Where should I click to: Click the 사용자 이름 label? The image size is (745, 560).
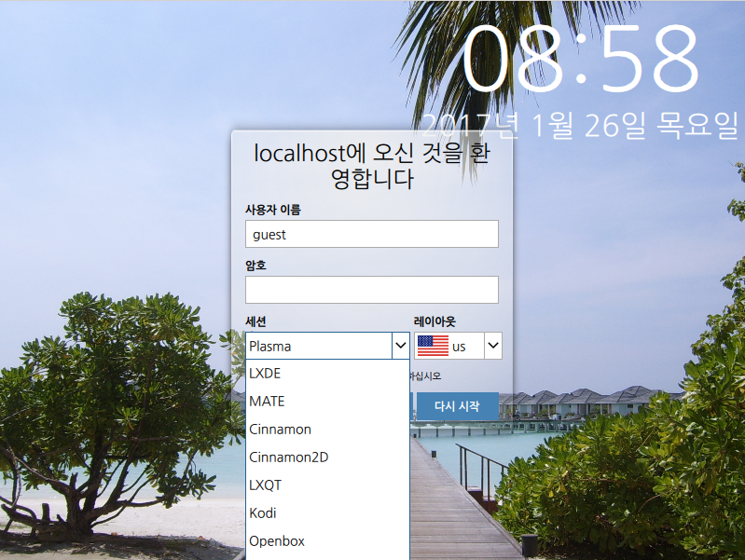coord(272,210)
